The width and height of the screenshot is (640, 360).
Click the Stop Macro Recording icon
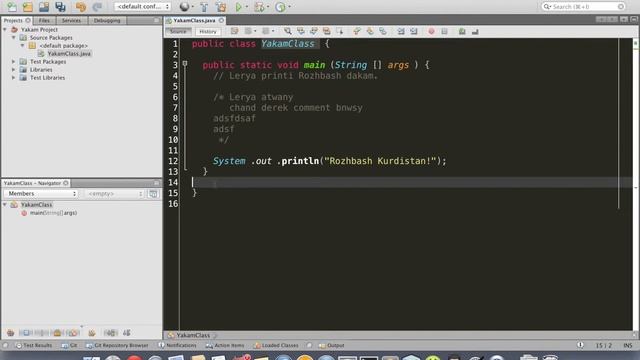(444, 31)
